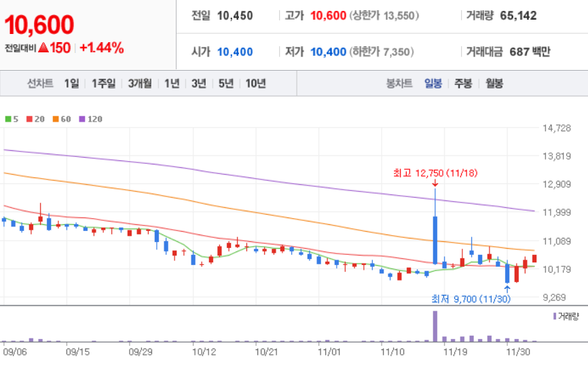Click the 선차트 section label

(x=40, y=84)
